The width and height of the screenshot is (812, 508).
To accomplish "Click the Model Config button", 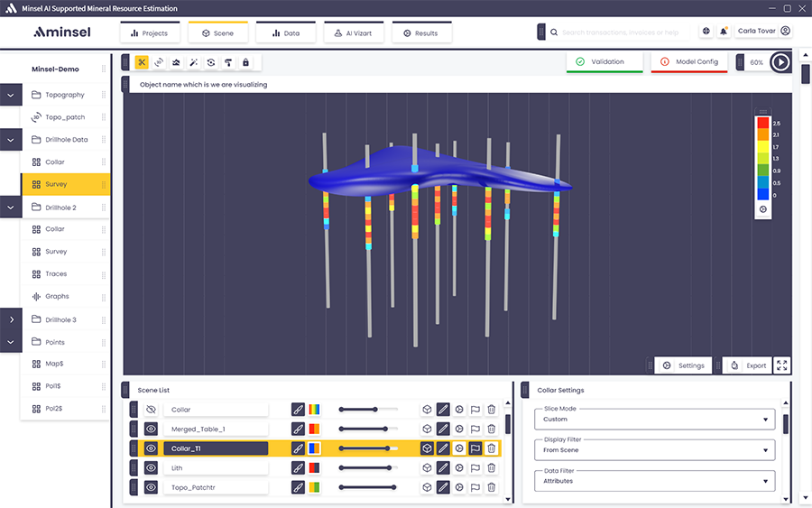I will click(x=688, y=62).
